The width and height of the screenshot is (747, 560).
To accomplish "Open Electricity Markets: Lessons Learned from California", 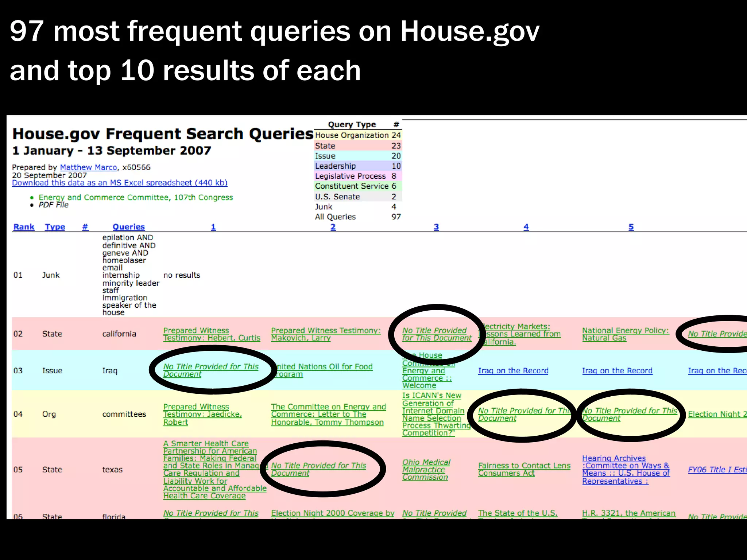I will tap(519, 334).
